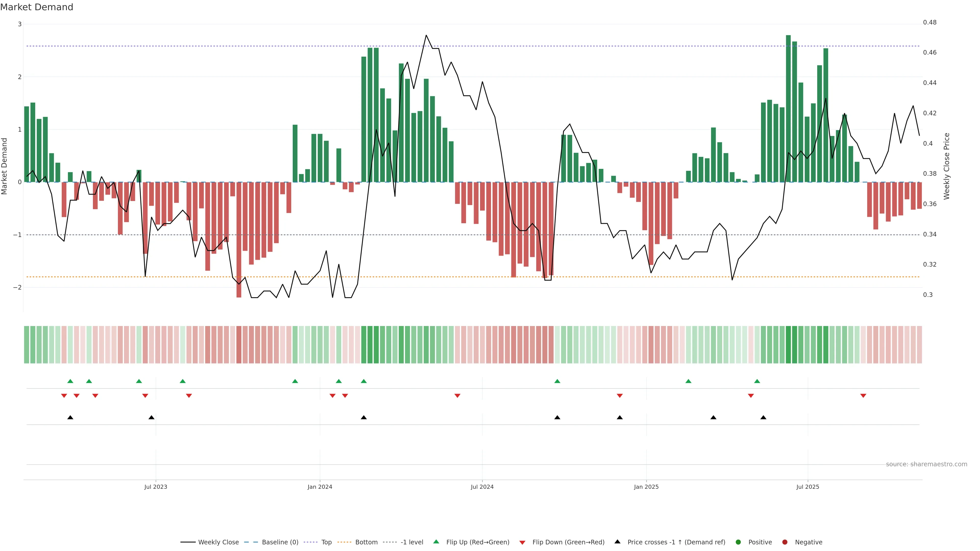980x551 pixels.
Task: Click green Positive circle legend icon
Action: click(x=738, y=542)
